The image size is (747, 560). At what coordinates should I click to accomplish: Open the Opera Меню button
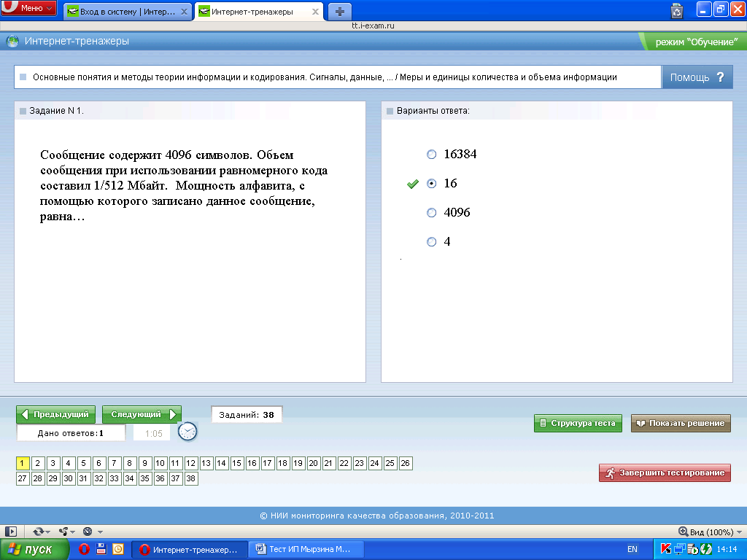click(28, 8)
